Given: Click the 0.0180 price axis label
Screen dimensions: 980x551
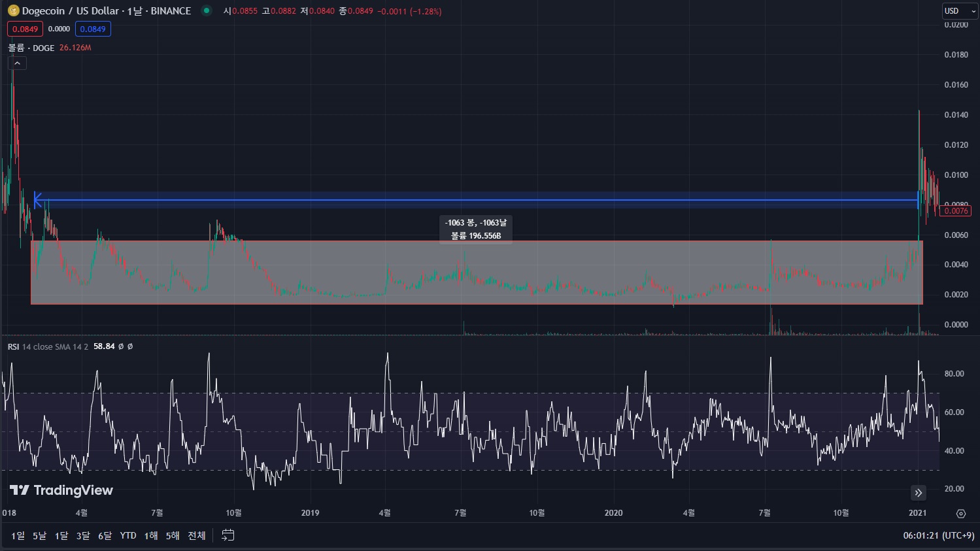Looking at the screenshot, I should [x=956, y=55].
